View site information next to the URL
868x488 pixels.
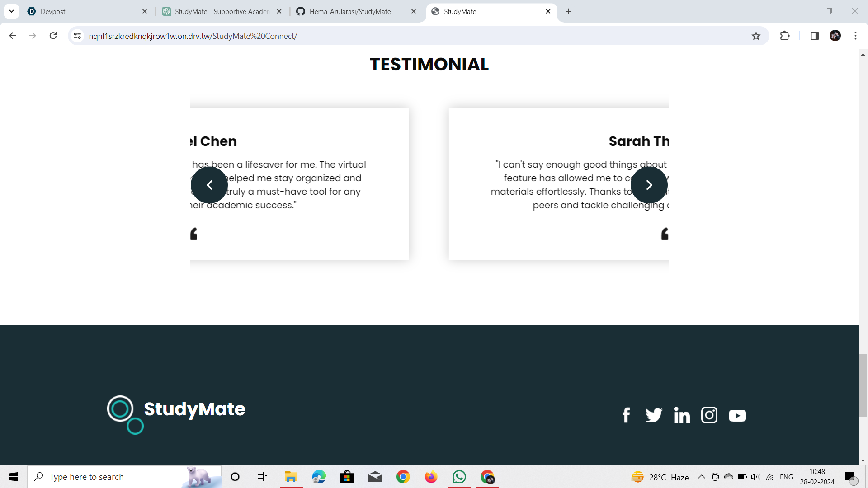(77, 36)
